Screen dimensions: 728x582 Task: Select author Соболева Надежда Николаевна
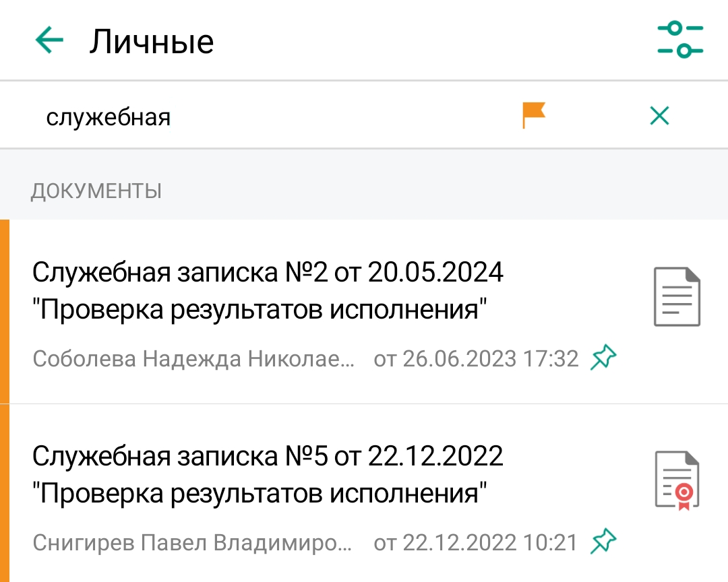coord(193,359)
